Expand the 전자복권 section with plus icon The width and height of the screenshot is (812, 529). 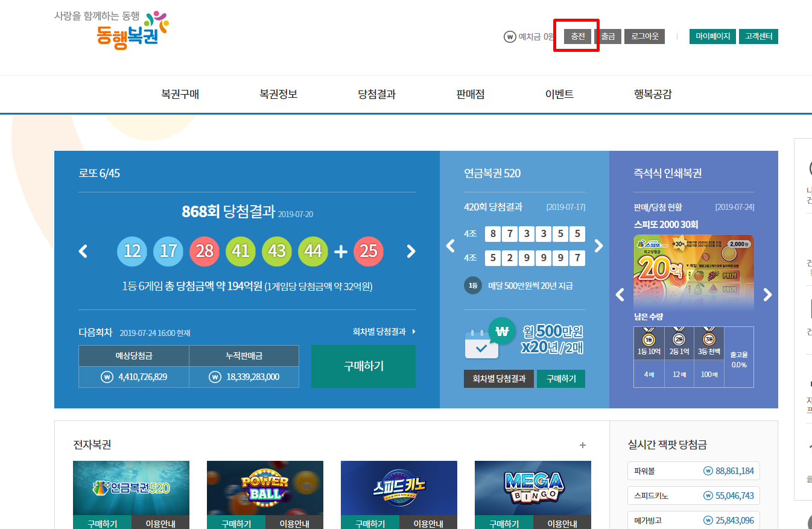(x=583, y=445)
